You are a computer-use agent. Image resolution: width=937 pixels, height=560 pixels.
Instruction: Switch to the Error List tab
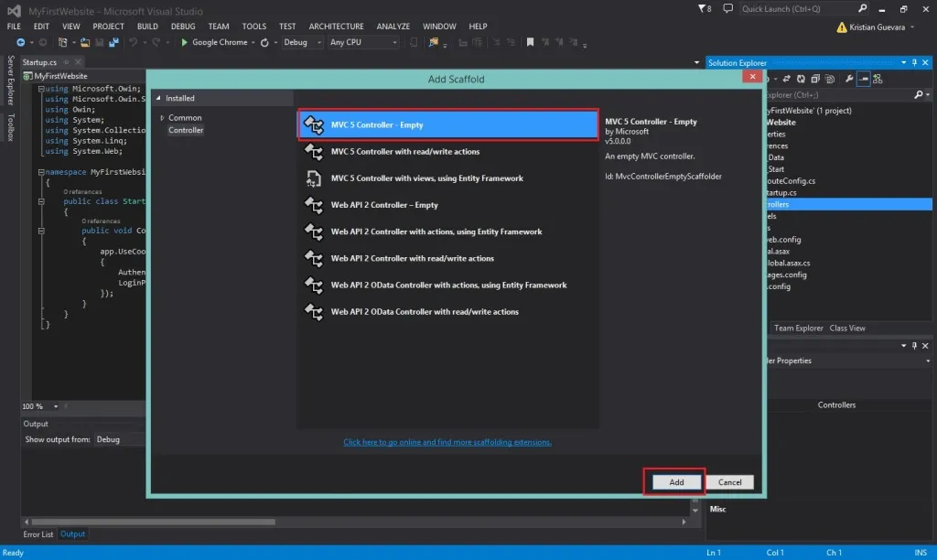click(x=38, y=534)
